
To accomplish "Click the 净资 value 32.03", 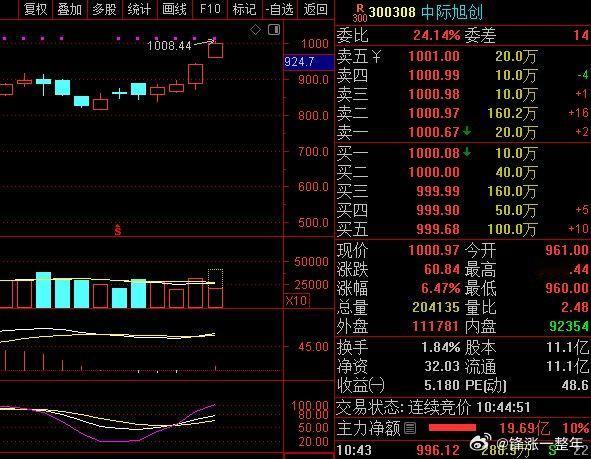I will pyautogui.click(x=442, y=366).
